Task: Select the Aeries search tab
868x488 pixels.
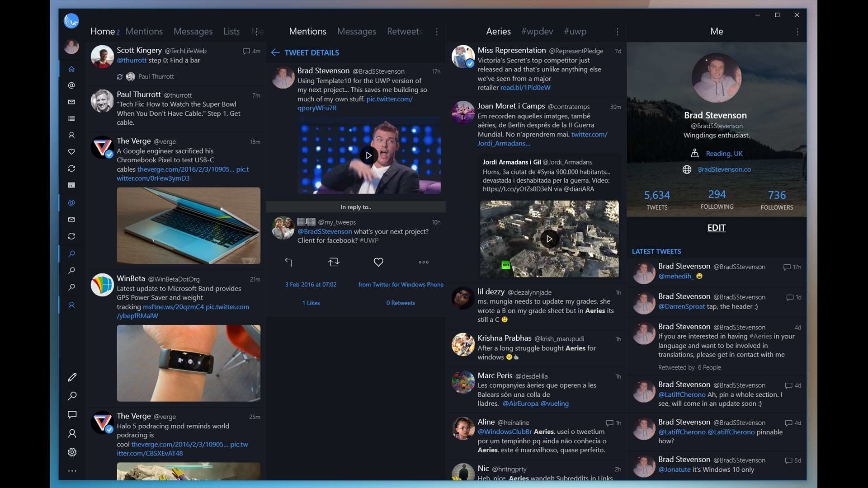Action: click(498, 31)
